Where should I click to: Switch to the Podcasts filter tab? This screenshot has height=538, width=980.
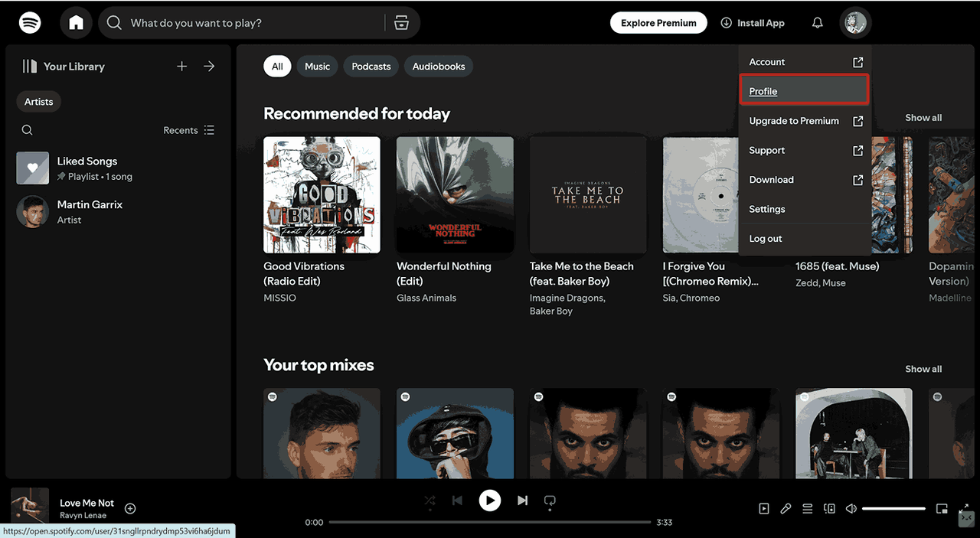371,67
